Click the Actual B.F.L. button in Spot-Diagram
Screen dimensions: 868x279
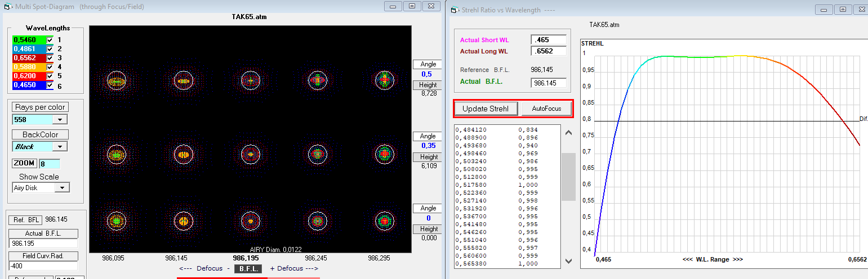tap(44, 233)
